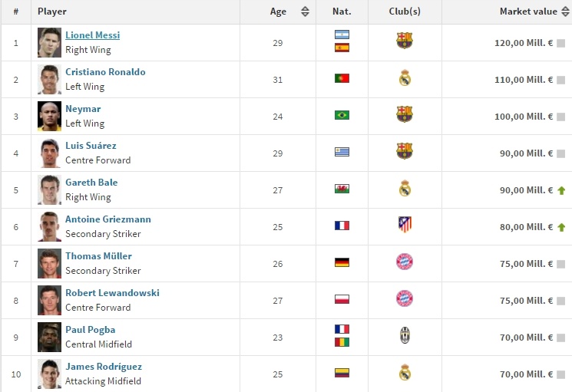Screen dimensions: 572x392
Task: Open Lionel Messi's player profile link
Action: click(92, 35)
